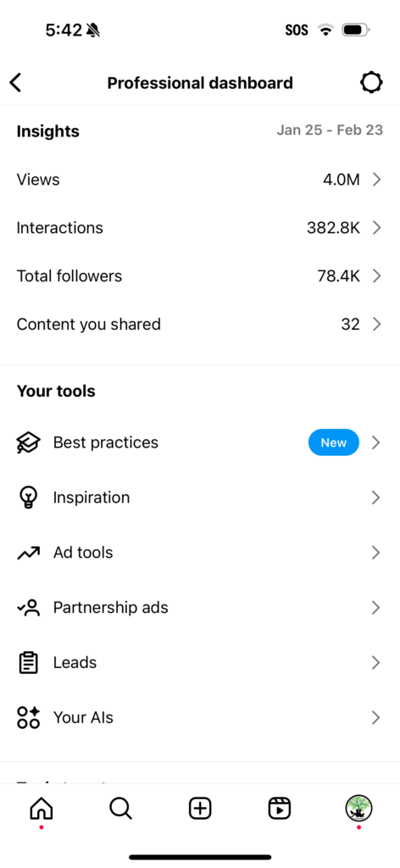Tap the back arrow icon
400x868 pixels.
[x=15, y=83]
